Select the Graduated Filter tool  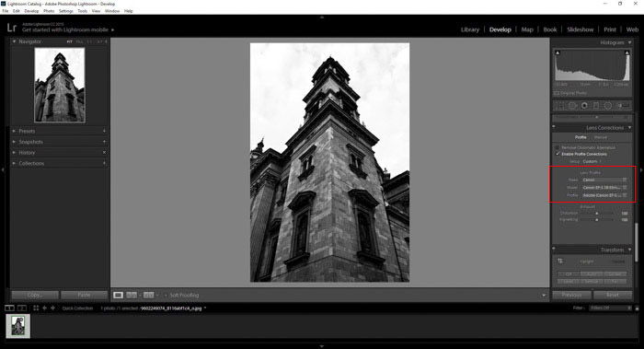pyautogui.click(x=596, y=106)
